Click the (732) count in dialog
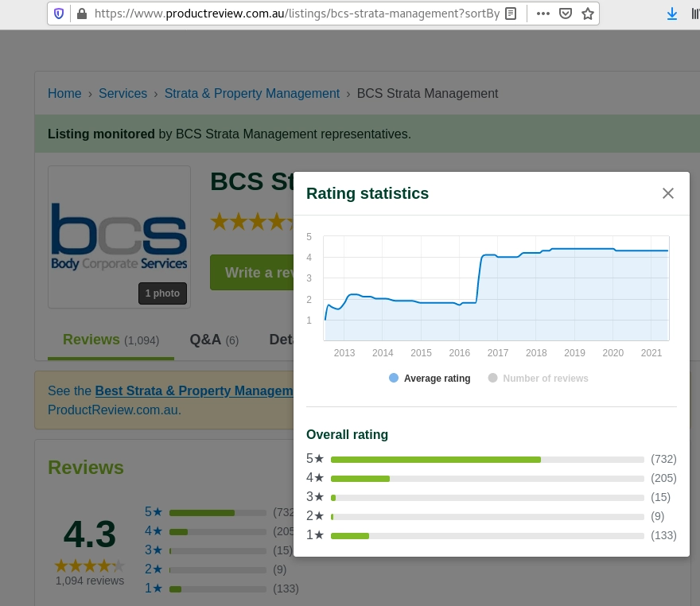 [663, 459]
